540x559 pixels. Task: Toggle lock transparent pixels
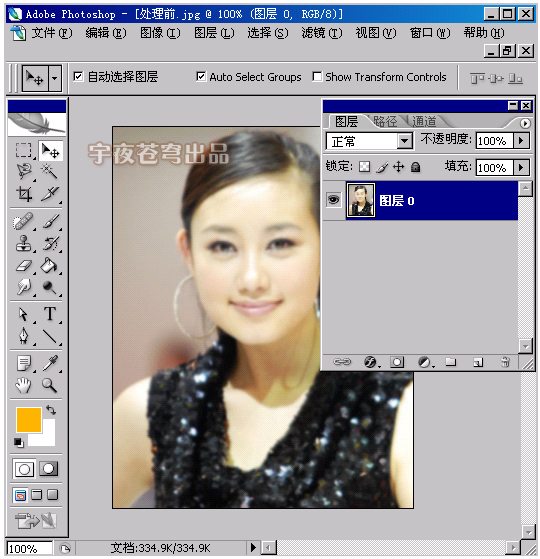364,167
